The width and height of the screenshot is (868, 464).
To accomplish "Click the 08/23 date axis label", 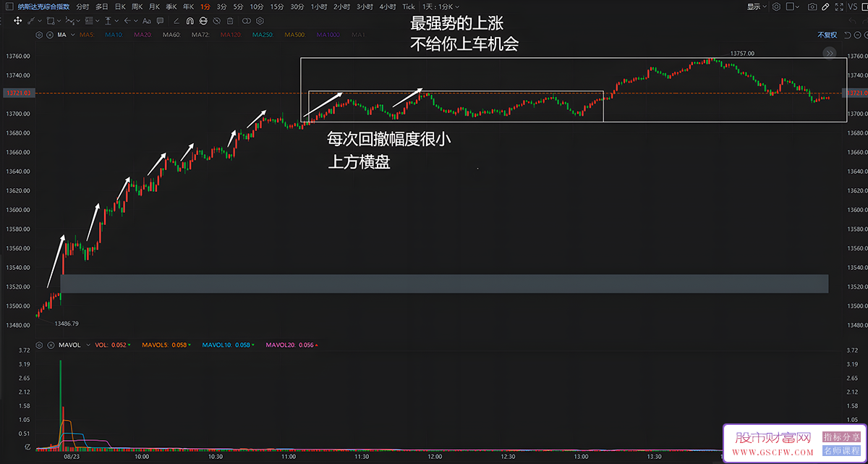I will pyautogui.click(x=71, y=457).
